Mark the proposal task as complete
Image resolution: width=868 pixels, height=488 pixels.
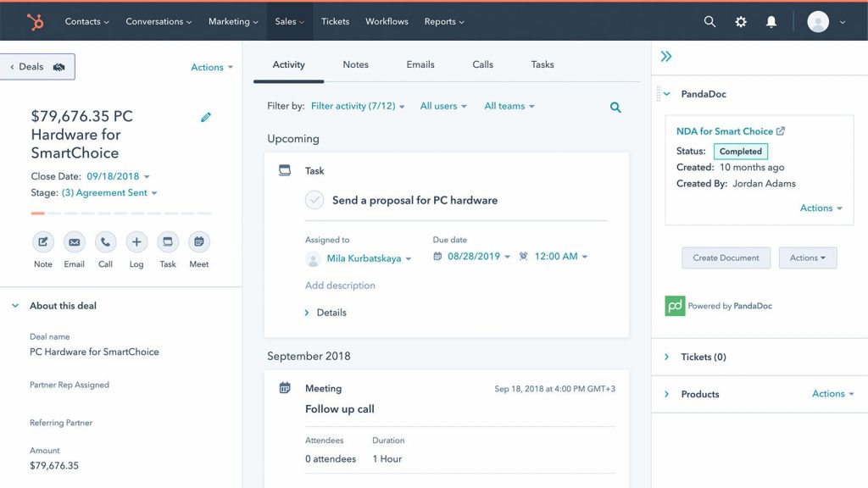(314, 200)
